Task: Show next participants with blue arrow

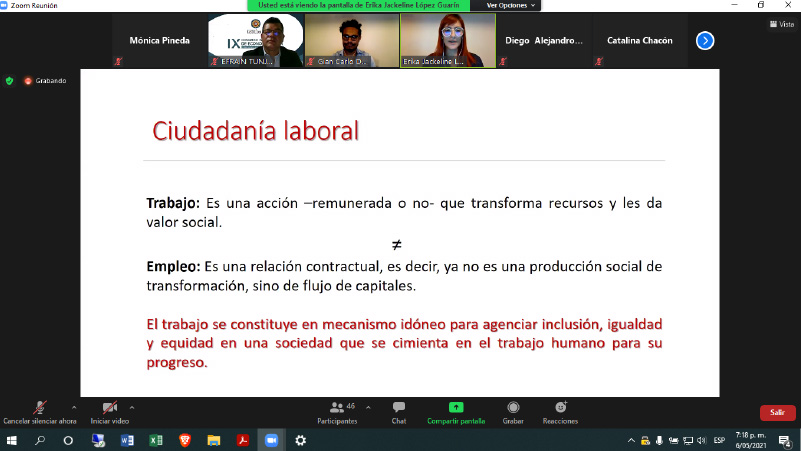Action: tap(705, 40)
